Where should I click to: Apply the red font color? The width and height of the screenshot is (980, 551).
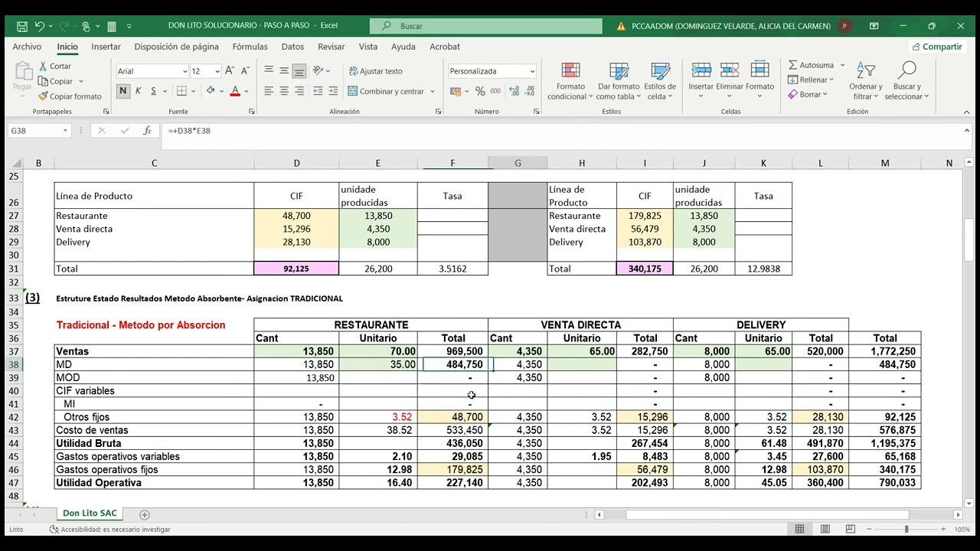[235, 91]
